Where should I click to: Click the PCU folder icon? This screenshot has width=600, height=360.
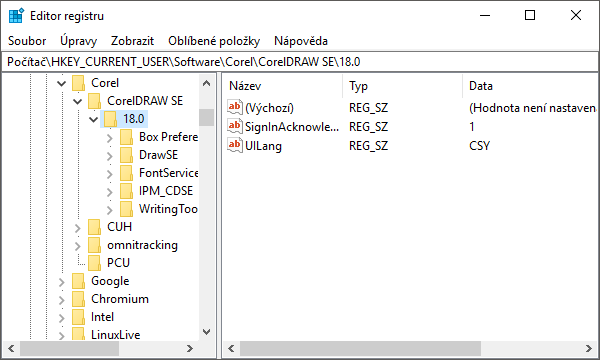pos(94,263)
